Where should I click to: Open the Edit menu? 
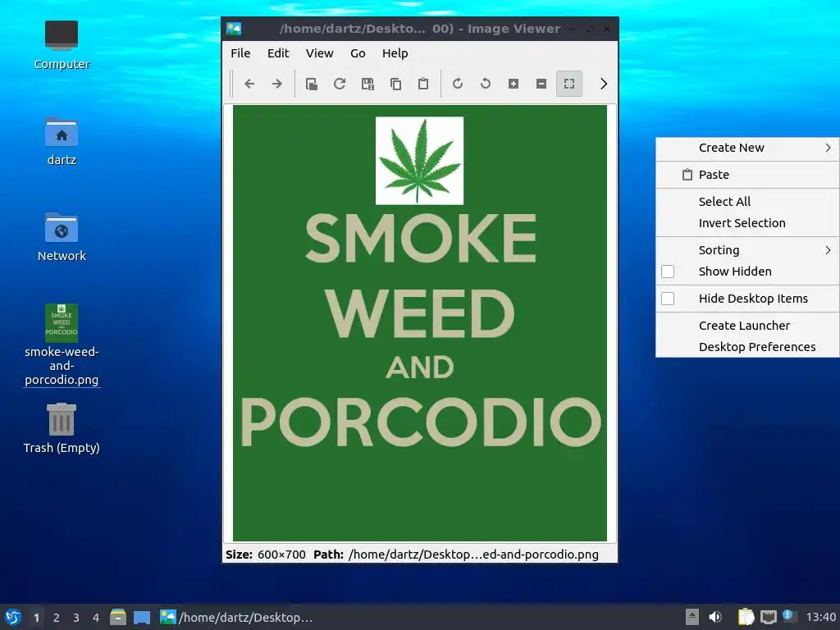(278, 53)
